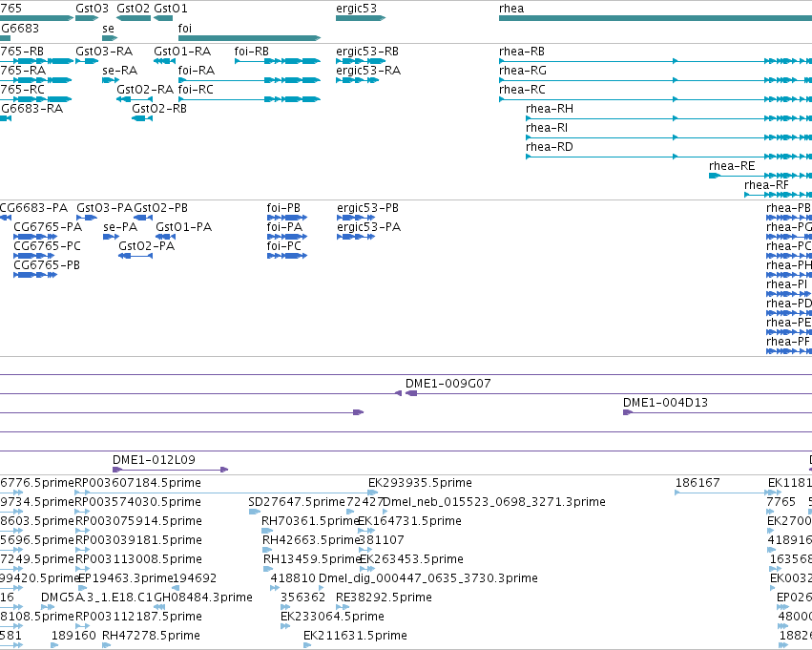Select EST GH08484.3prime

[x=159, y=607]
